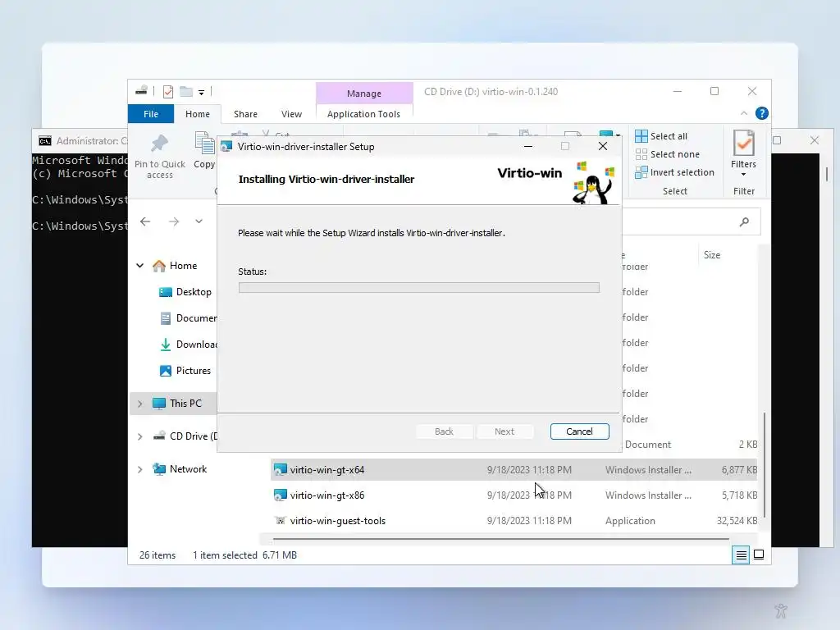Minimize the Setup dialog

coord(528,146)
